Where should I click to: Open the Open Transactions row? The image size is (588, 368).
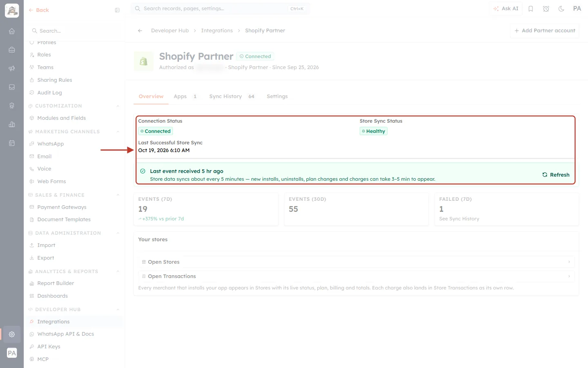356,276
